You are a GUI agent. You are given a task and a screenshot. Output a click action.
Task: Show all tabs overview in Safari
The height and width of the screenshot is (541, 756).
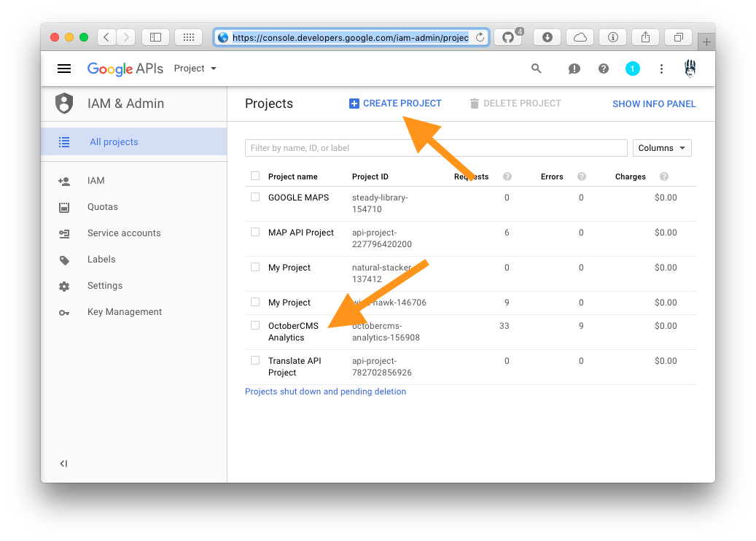[679, 37]
